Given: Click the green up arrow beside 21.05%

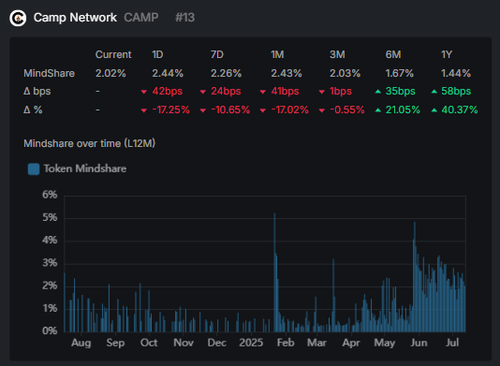Looking at the screenshot, I should 378,110.
